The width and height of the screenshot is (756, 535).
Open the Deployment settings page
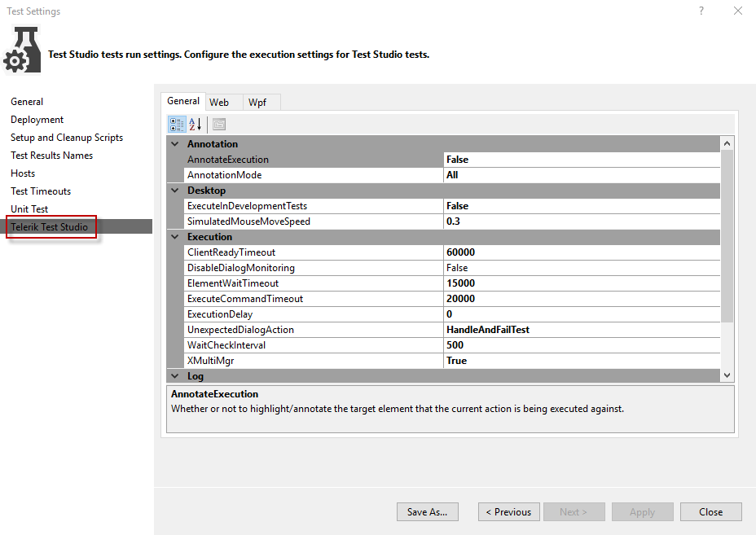[37, 120]
